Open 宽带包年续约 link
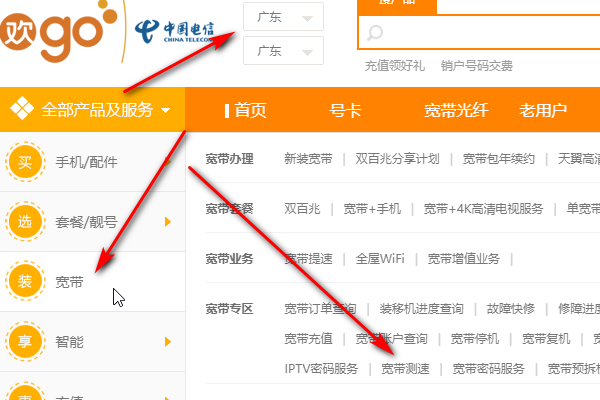Image resolution: width=600 pixels, height=400 pixels. point(499,158)
